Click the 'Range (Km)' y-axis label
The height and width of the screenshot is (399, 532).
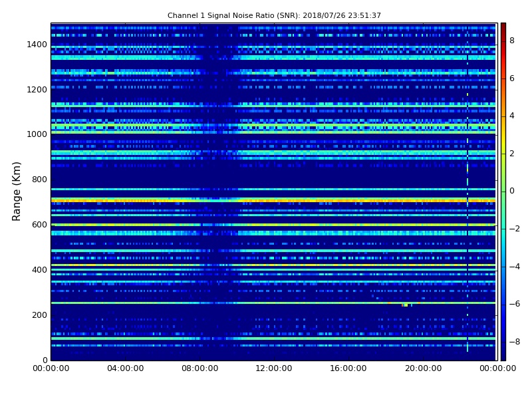(x=16, y=192)
